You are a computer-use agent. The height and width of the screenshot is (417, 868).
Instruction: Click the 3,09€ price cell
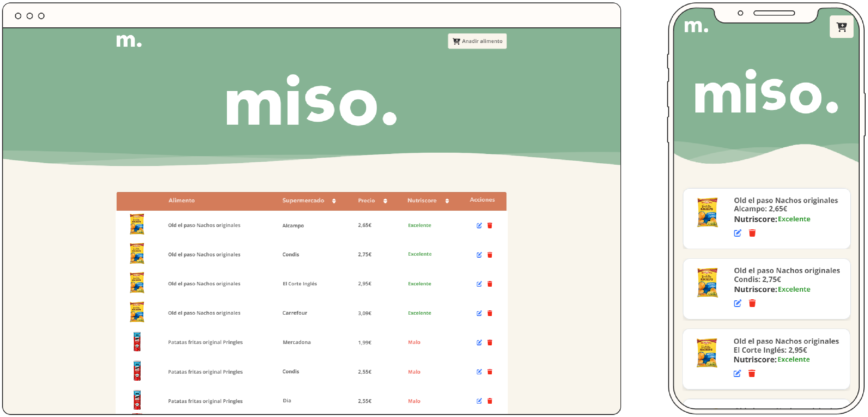pyautogui.click(x=365, y=313)
